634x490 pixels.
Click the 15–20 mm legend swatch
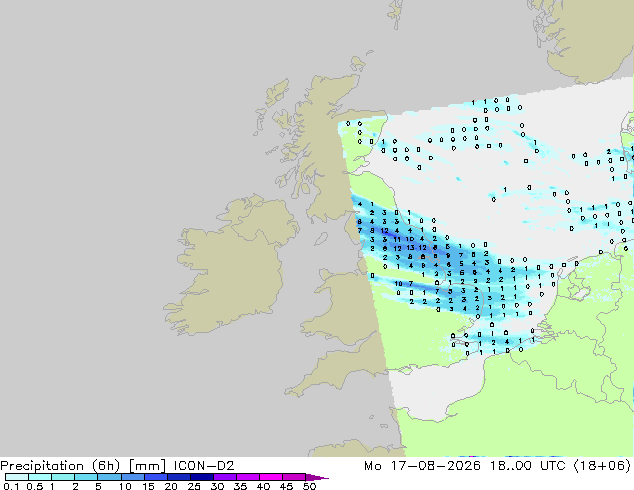pyautogui.click(x=155, y=477)
